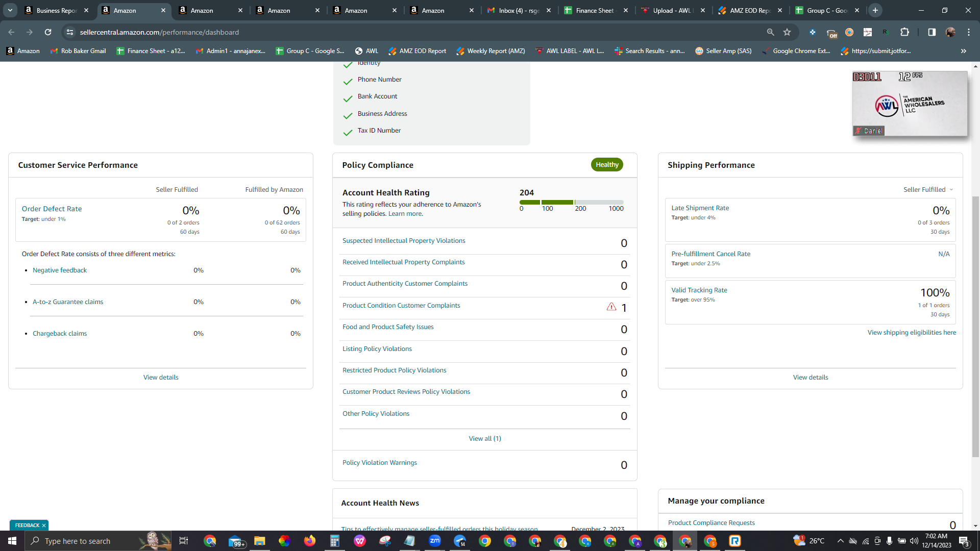
Task: Open the Chrome three-dot menu
Action: (x=968, y=32)
